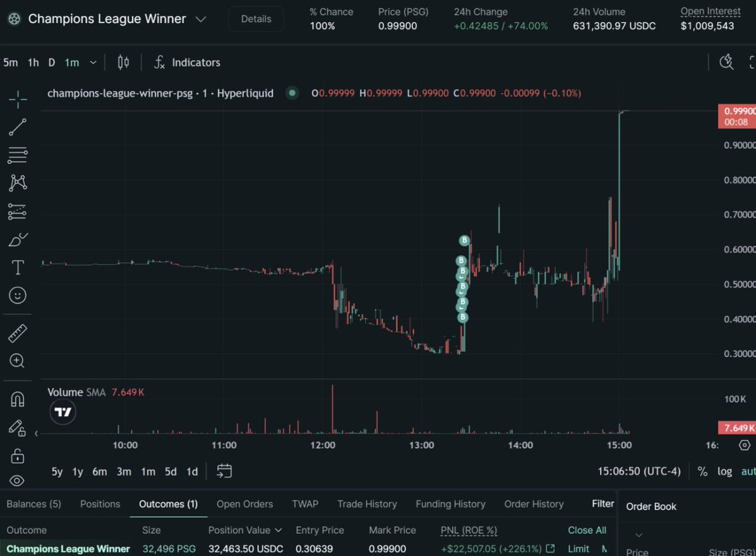Viewport: 756px width, 556px height.
Task: Open the go to date calendar
Action: [x=224, y=471]
